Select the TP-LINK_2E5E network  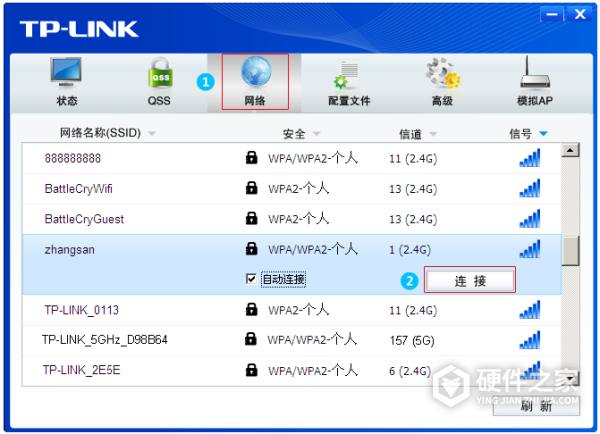point(82,370)
